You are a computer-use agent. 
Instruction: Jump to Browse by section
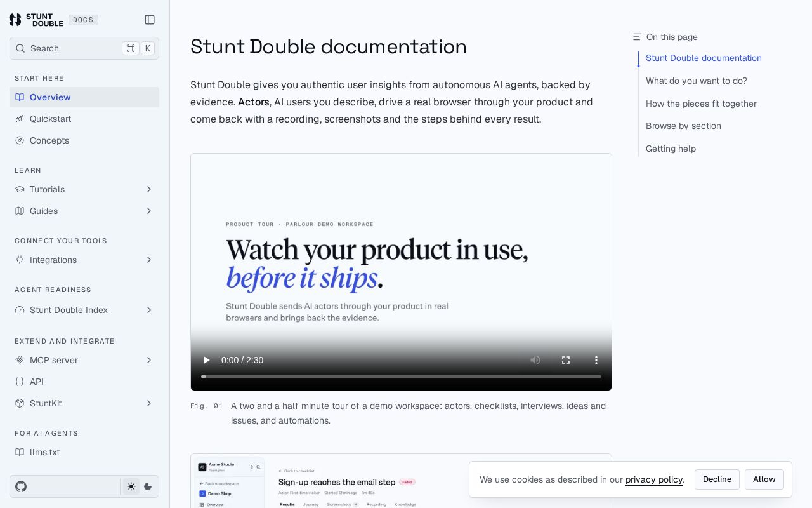point(683,126)
